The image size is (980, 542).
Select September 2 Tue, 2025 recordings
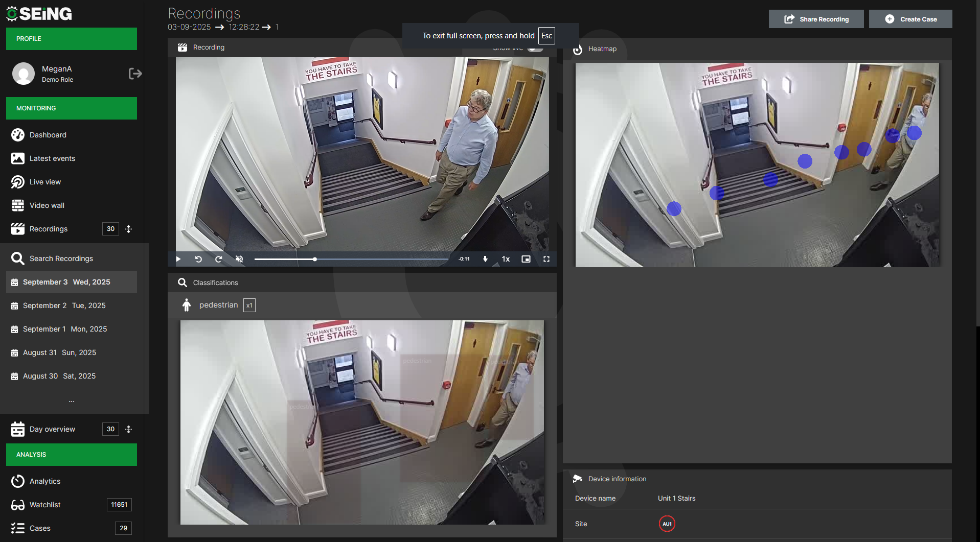click(x=64, y=305)
